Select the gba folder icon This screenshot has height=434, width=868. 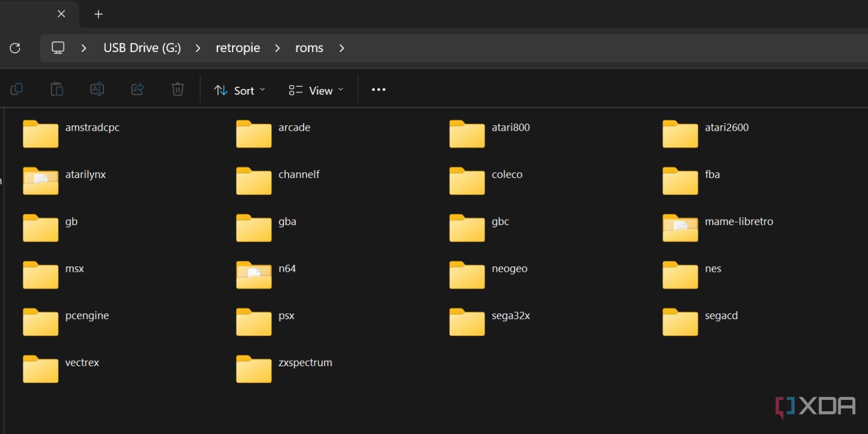pyautogui.click(x=254, y=228)
